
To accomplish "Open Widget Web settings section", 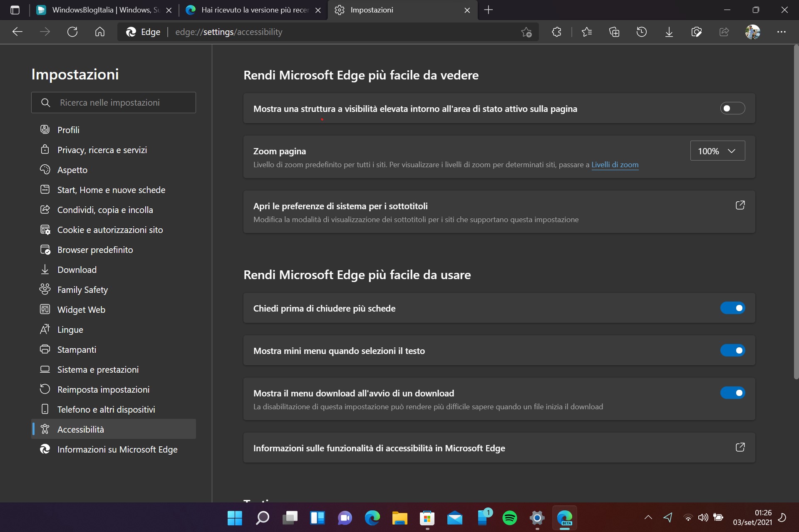I will click(x=114, y=309).
